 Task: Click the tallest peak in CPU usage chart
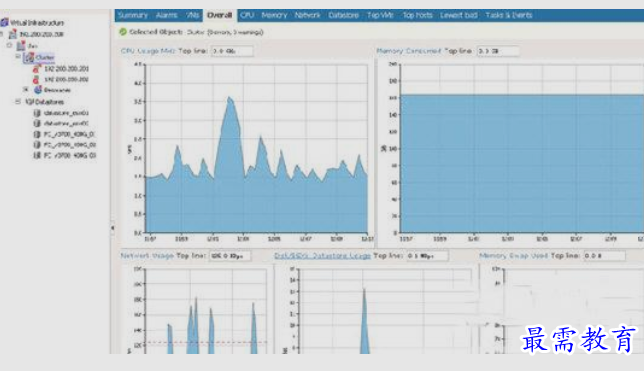(230, 99)
